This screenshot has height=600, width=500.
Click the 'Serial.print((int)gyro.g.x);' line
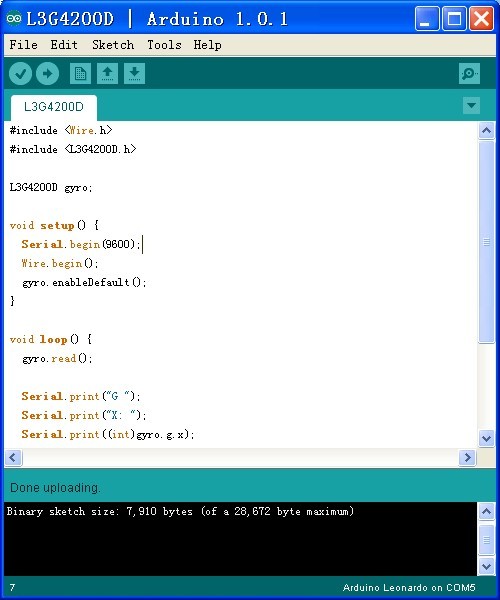click(x=108, y=435)
